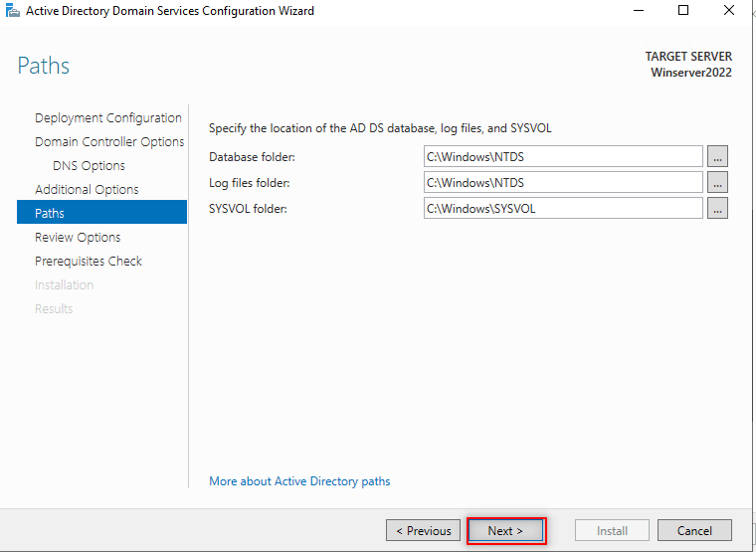Screen dimensions: 756x552
Task: Maximize the configuration wizard window
Action: (x=683, y=11)
